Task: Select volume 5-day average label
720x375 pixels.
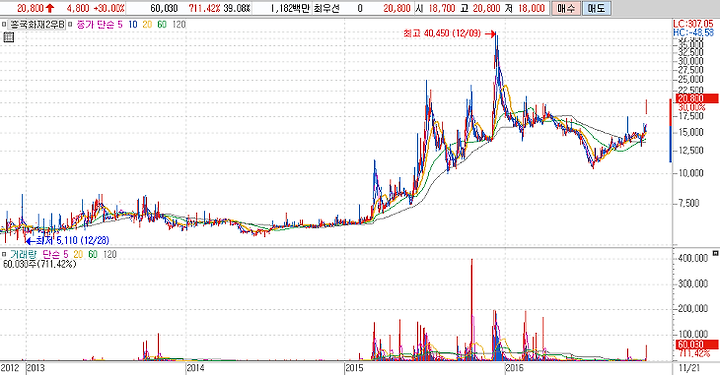Action: click(x=65, y=254)
